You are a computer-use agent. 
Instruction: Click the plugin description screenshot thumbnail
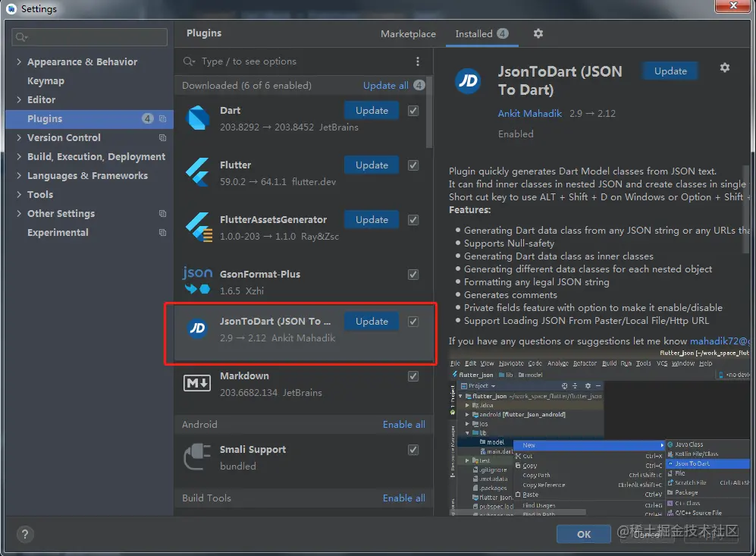[599, 432]
